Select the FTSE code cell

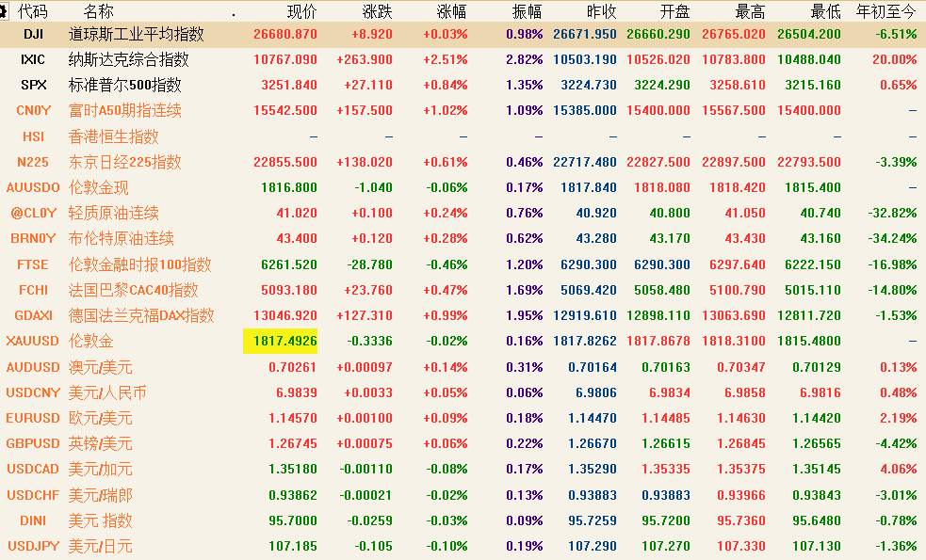click(x=33, y=264)
